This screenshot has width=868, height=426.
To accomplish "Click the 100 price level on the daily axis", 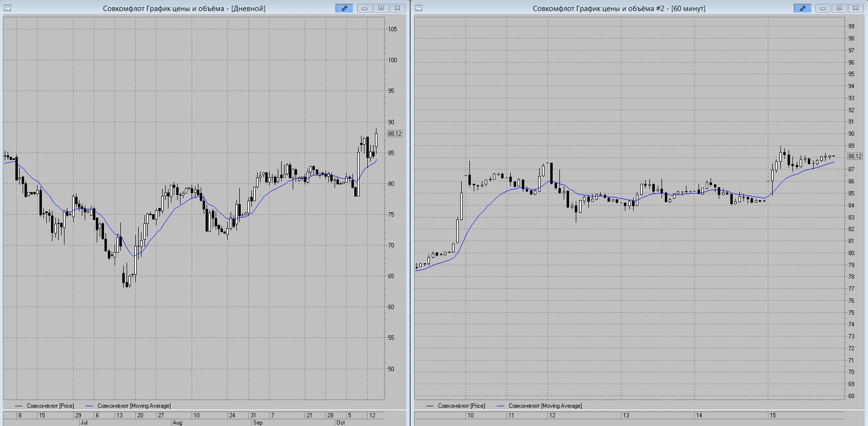I will pos(392,60).
